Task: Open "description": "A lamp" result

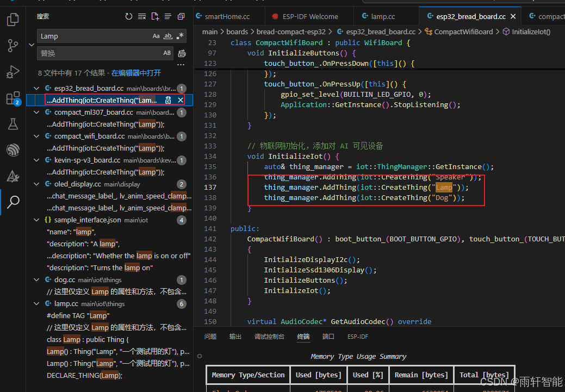Action: point(83,244)
